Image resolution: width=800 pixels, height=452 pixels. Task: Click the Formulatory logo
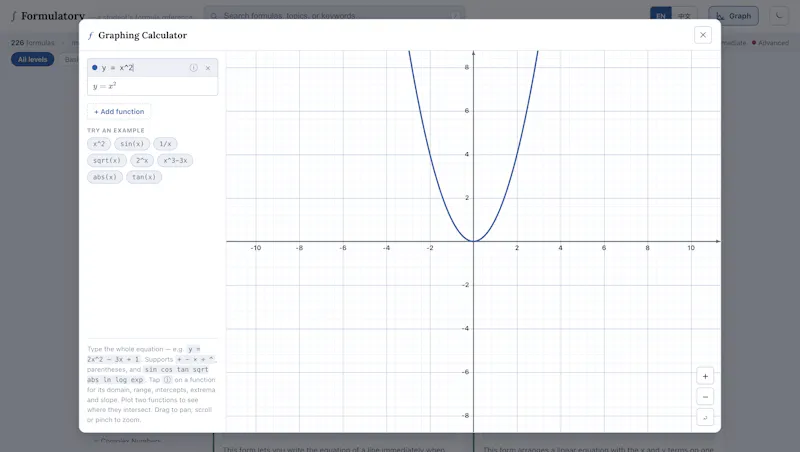[47, 16]
